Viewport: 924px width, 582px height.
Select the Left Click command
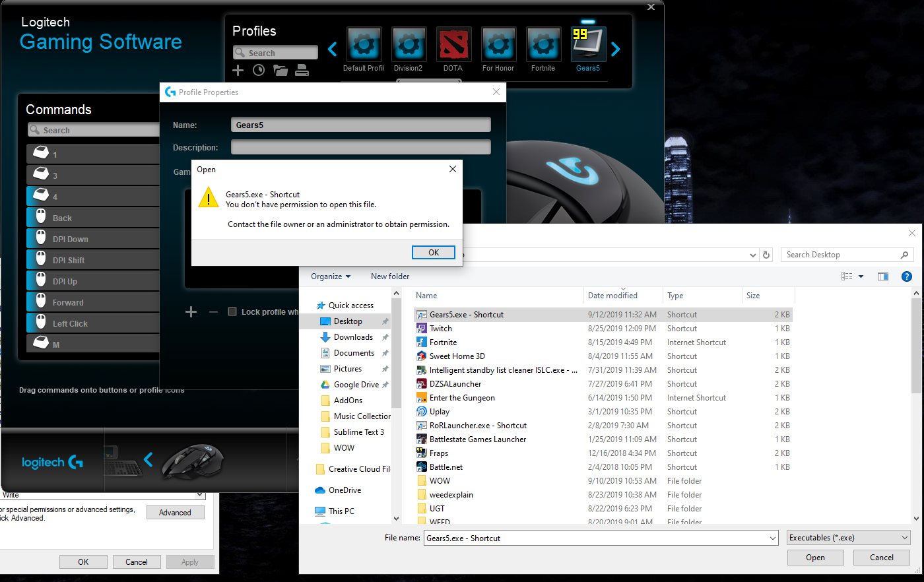point(93,323)
